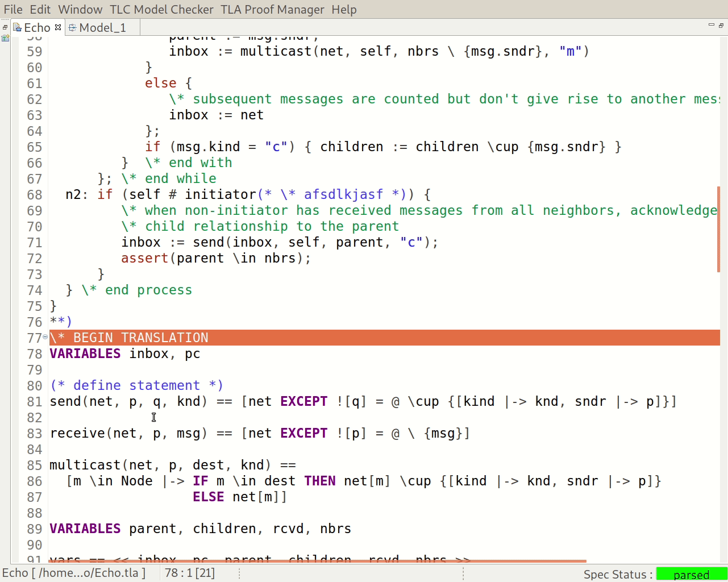The width and height of the screenshot is (728, 582).
Task: Click the 'inbox := net' statement
Action: [216, 115]
